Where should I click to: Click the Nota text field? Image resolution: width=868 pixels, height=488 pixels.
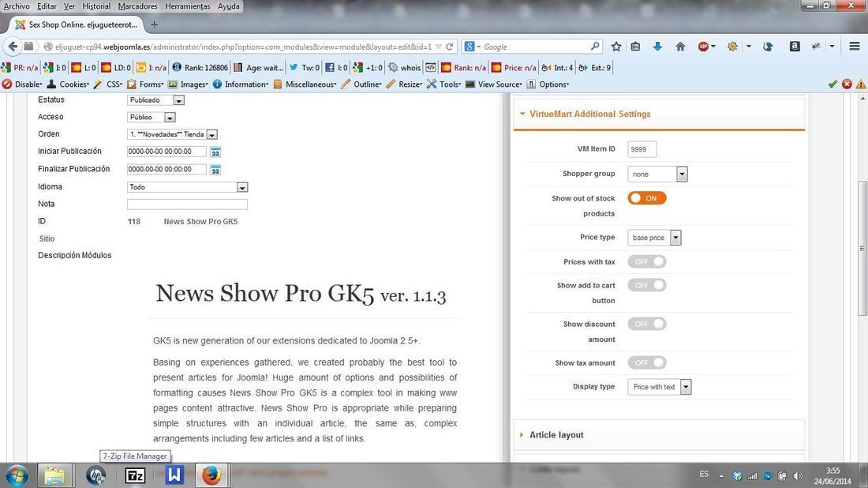[x=187, y=205]
